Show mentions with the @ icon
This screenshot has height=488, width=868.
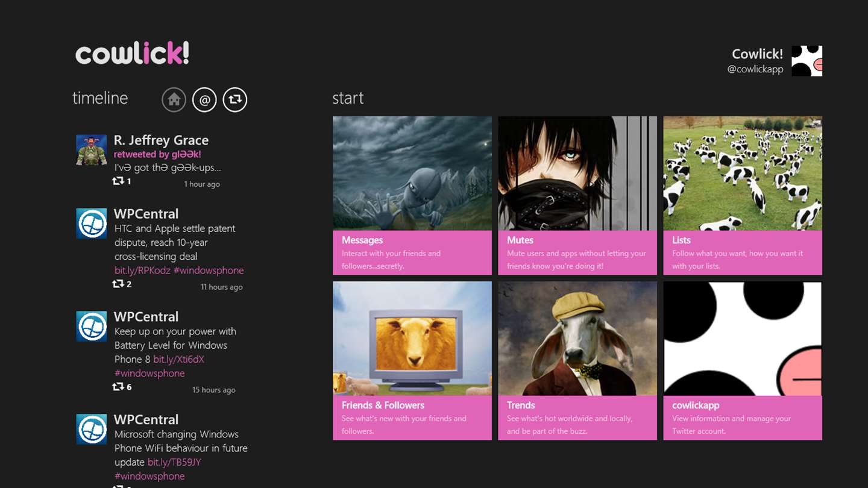[204, 99]
